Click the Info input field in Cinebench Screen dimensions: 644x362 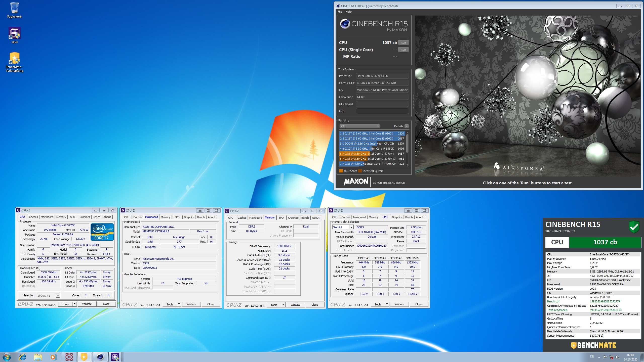click(x=382, y=111)
